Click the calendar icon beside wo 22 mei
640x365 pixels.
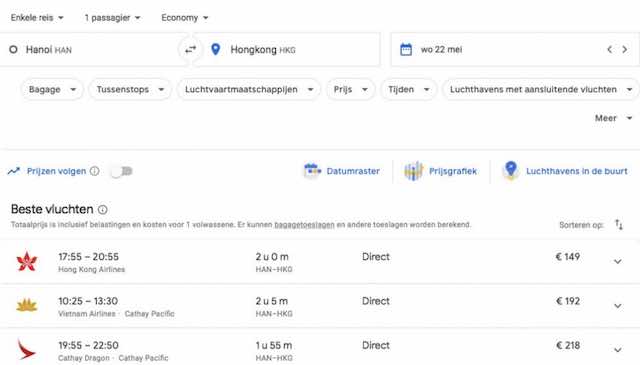pos(406,49)
